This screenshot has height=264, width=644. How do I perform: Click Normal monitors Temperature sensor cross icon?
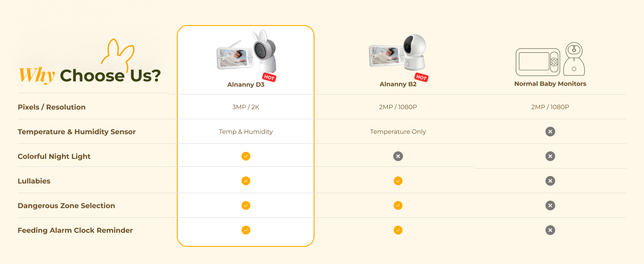[550, 132]
